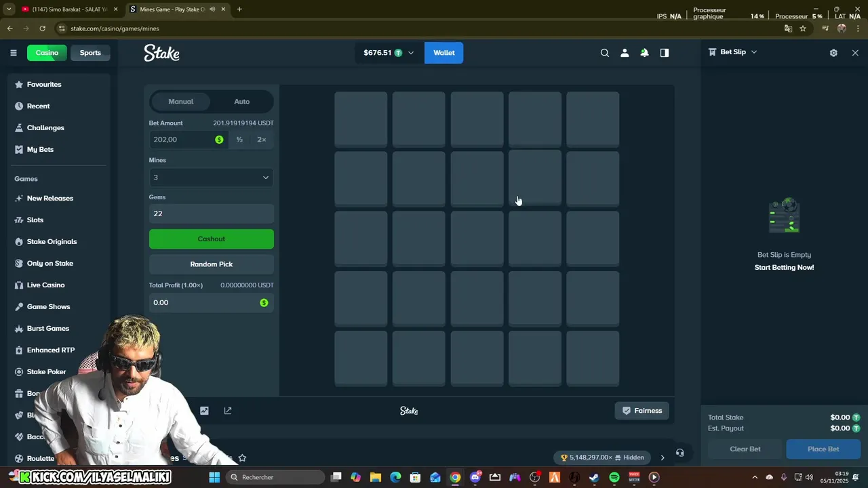Switch to Sports mode
This screenshot has width=868, height=488.
tap(90, 53)
